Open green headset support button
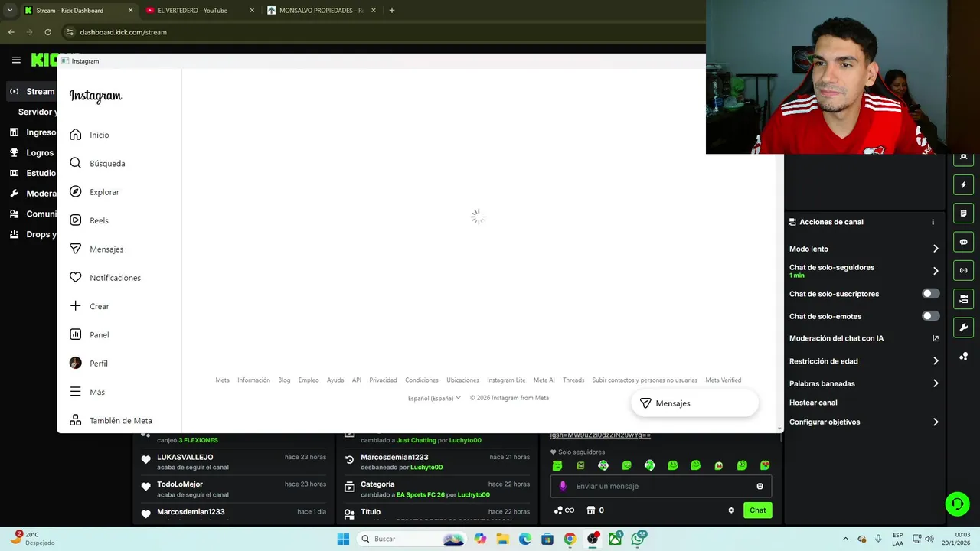 [957, 504]
